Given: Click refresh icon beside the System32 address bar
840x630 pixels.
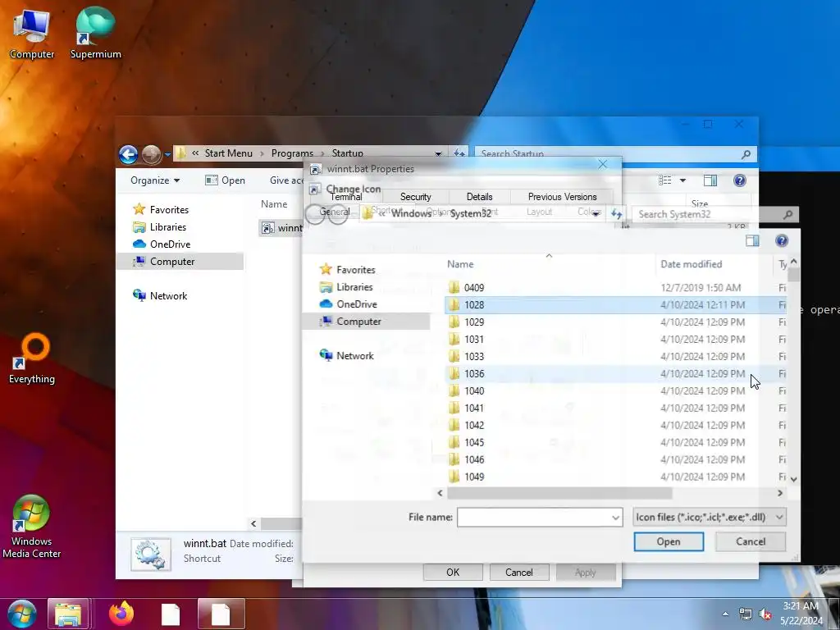Looking at the screenshot, I should tap(617, 214).
